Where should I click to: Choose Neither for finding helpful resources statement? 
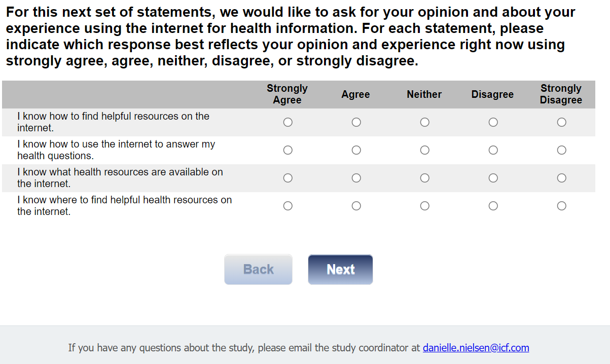(x=425, y=122)
